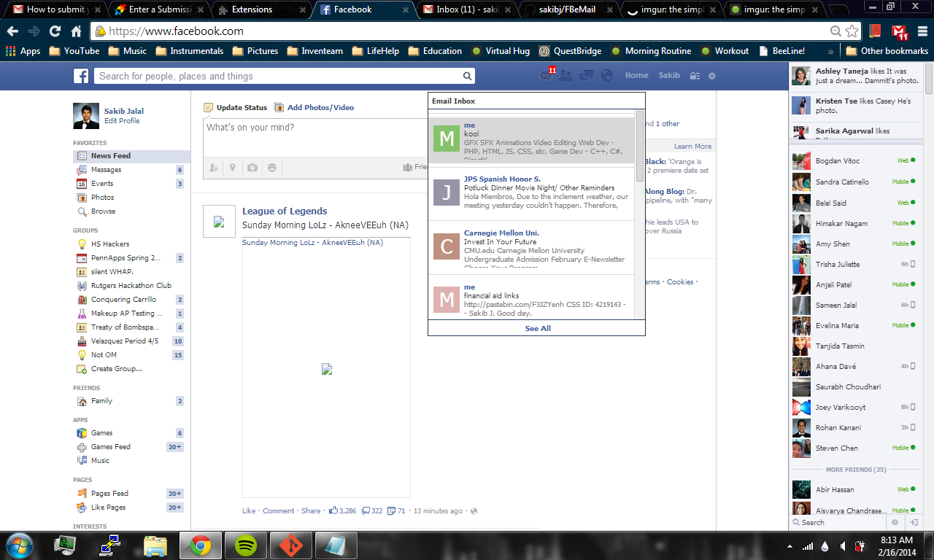Open Carnegie Mellon Uni. email in inbox popup
Image resolution: width=934 pixels, height=560 pixels.
(532, 247)
